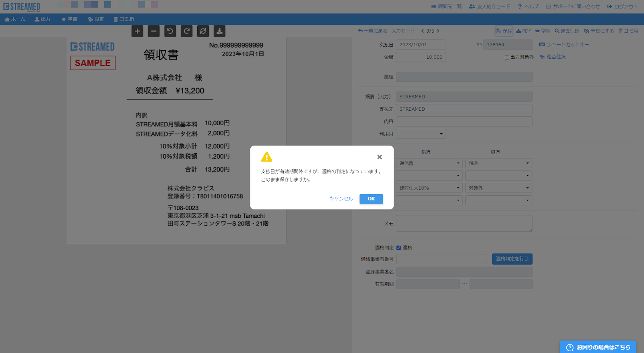This screenshot has height=353, width=644.
Task: Open 友人紹介コード link
Action: [x=489, y=6]
